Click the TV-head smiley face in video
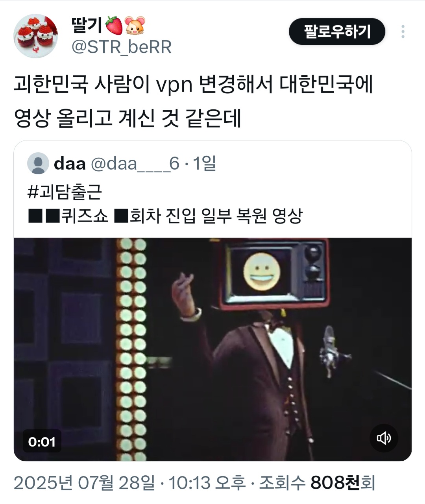The image size is (425, 504). click(x=262, y=271)
